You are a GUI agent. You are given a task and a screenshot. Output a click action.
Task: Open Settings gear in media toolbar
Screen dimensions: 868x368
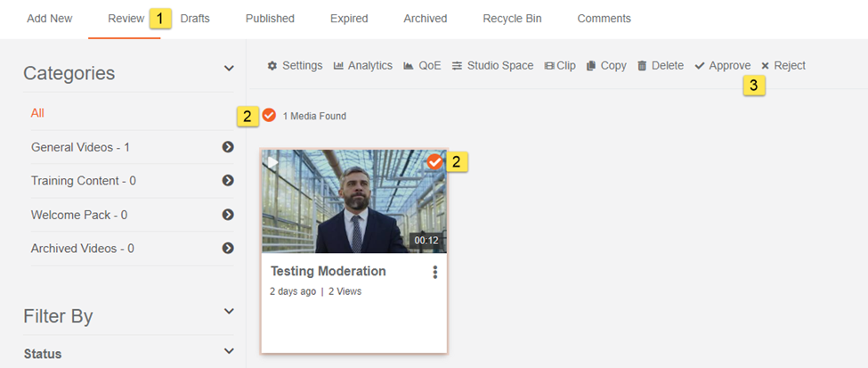coord(272,66)
